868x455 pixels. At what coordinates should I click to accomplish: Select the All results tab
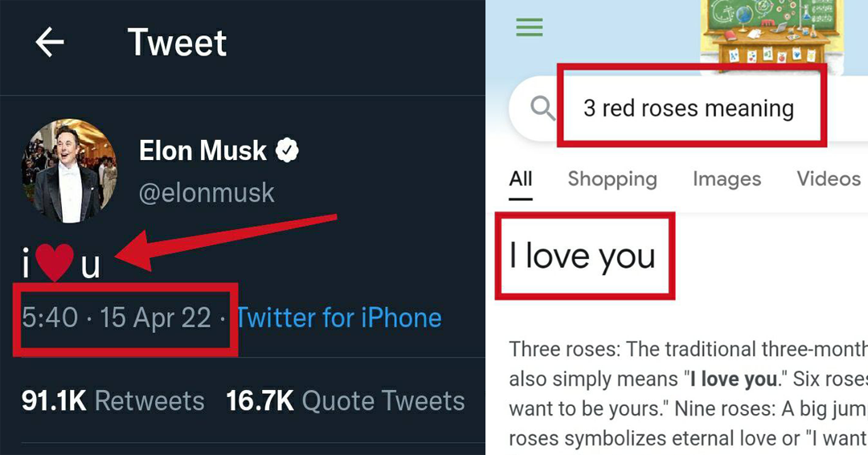click(521, 178)
